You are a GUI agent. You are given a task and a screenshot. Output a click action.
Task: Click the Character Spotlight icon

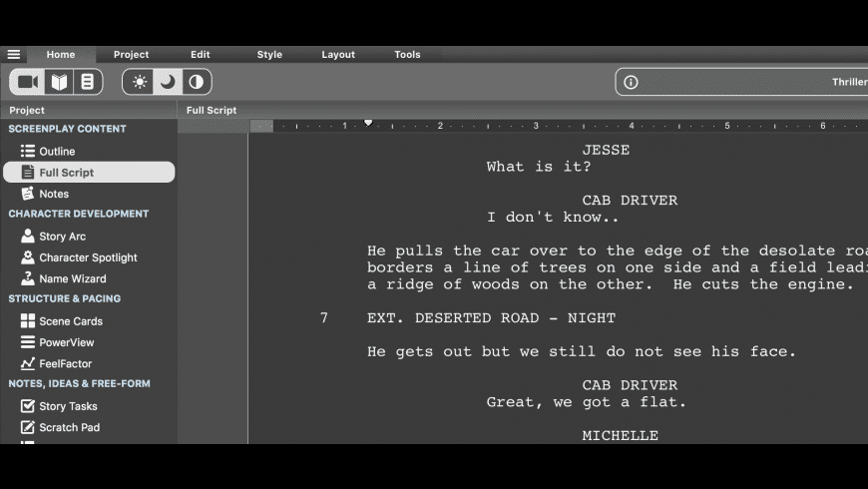coord(28,256)
